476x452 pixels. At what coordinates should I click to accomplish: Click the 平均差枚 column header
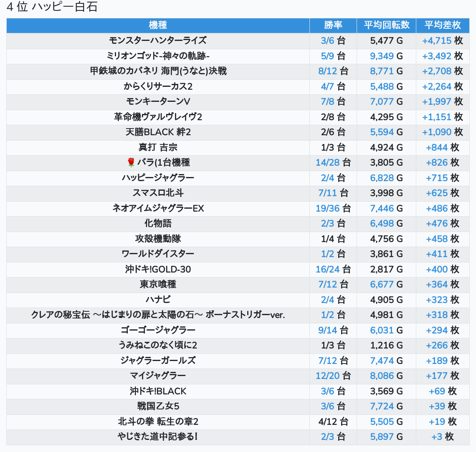coord(443,25)
